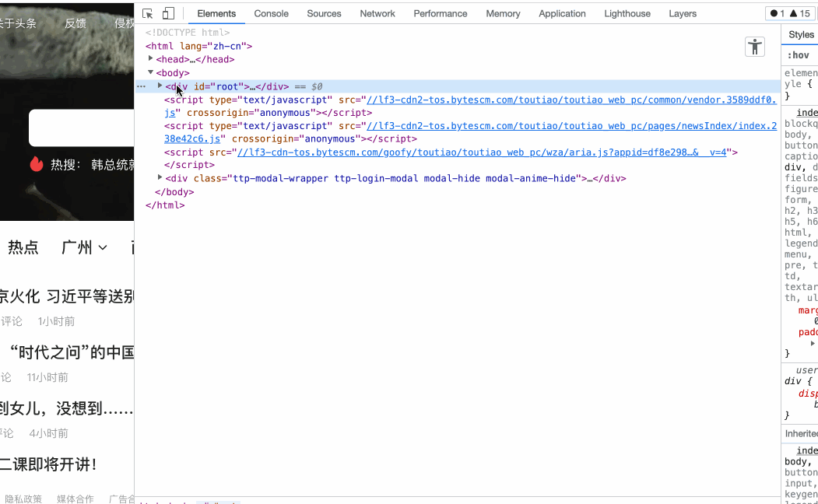Screen dimensions: 818x504
Task: Activate the inspect element picker icon
Action: [148, 13]
